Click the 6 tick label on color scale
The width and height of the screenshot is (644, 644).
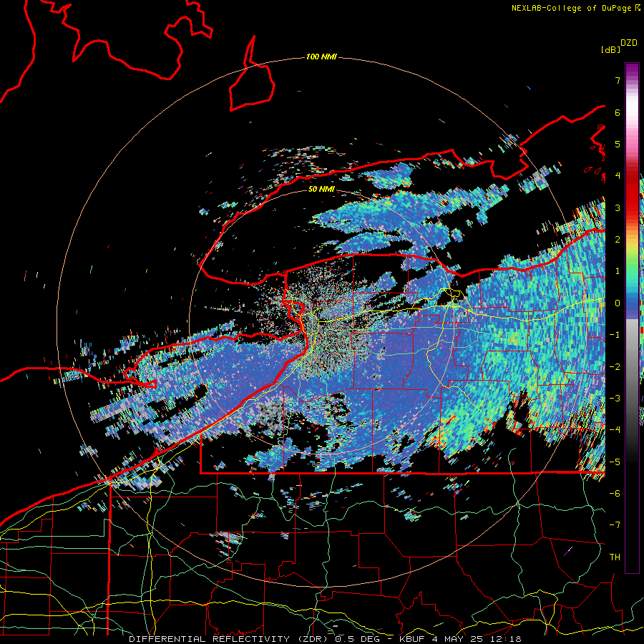618,112
